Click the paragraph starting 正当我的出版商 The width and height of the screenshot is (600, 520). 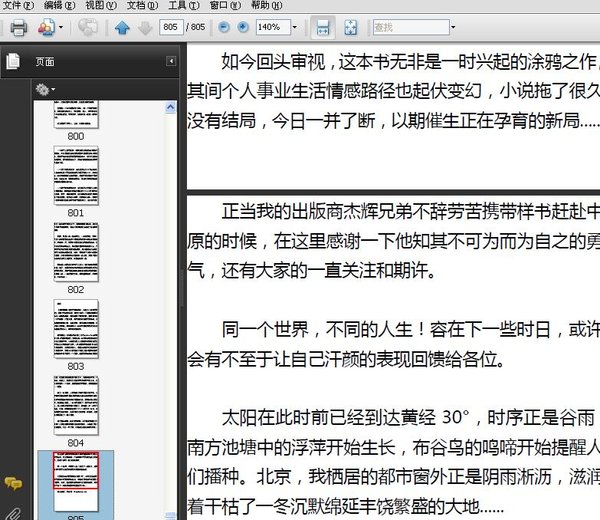coord(393,241)
